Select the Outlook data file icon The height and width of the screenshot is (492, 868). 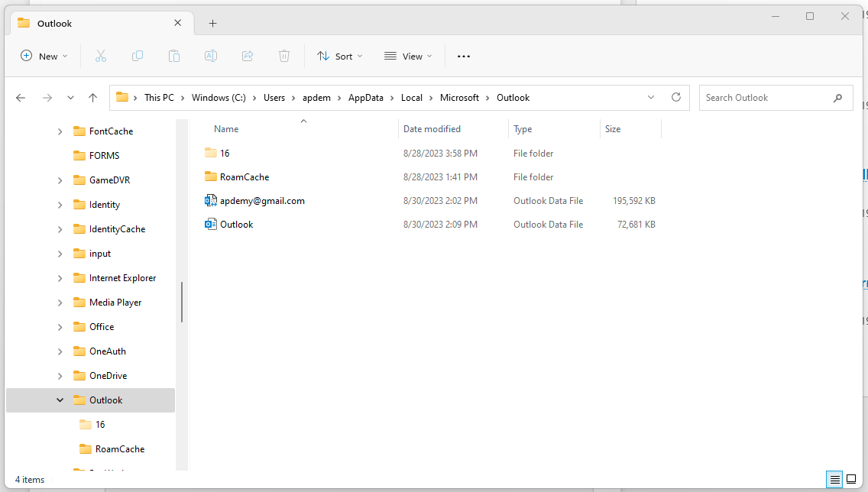(210, 224)
